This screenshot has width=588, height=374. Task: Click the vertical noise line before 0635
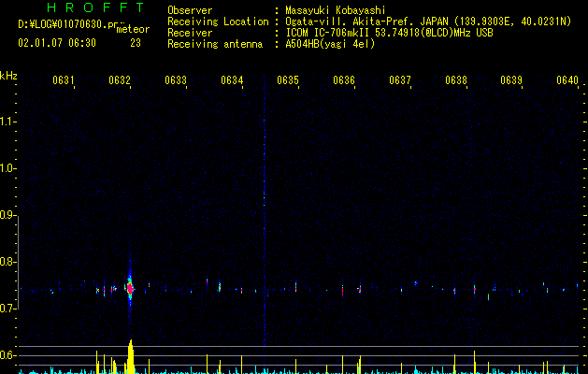(264, 210)
